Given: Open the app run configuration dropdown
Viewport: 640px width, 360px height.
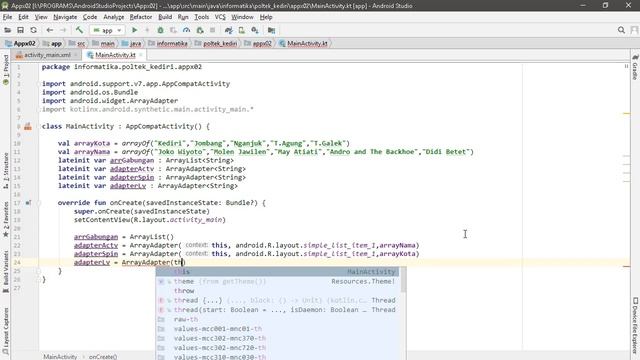Looking at the screenshot, I should (107, 30).
